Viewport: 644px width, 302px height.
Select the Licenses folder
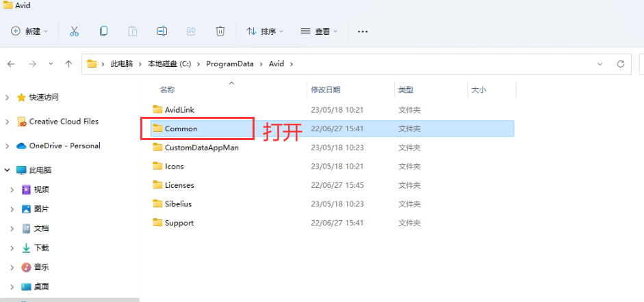[179, 185]
